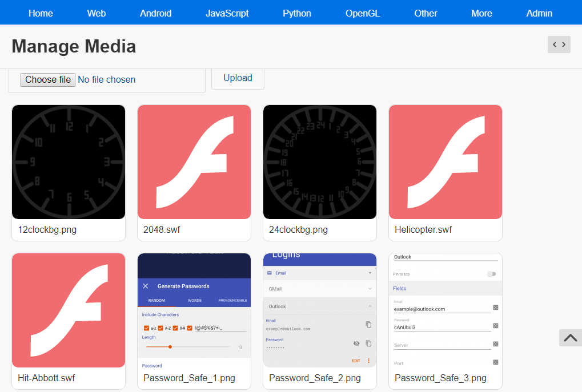Viewport: 582px width, 392px height.
Task: Select JavaScript in the navigation bar
Action: coord(227,13)
